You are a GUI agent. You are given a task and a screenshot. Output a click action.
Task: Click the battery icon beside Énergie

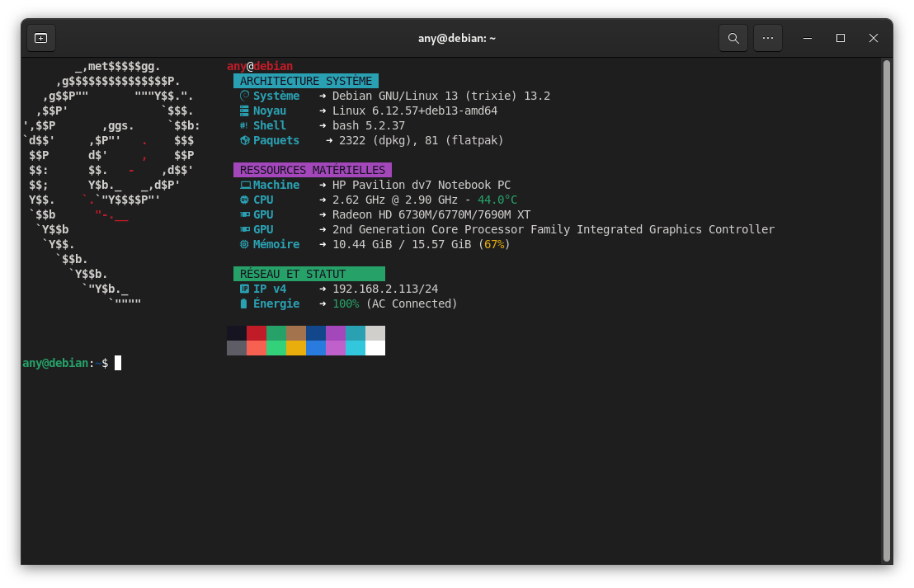coord(243,303)
